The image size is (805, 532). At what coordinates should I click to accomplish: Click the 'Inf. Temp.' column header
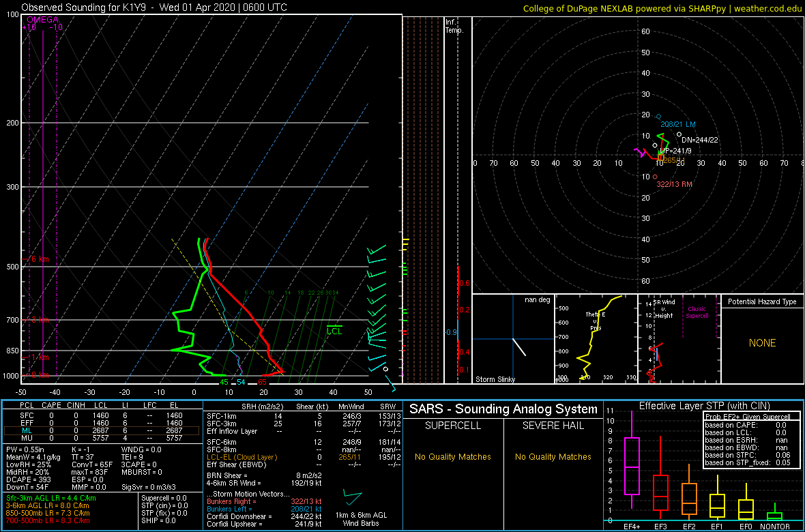[455, 26]
